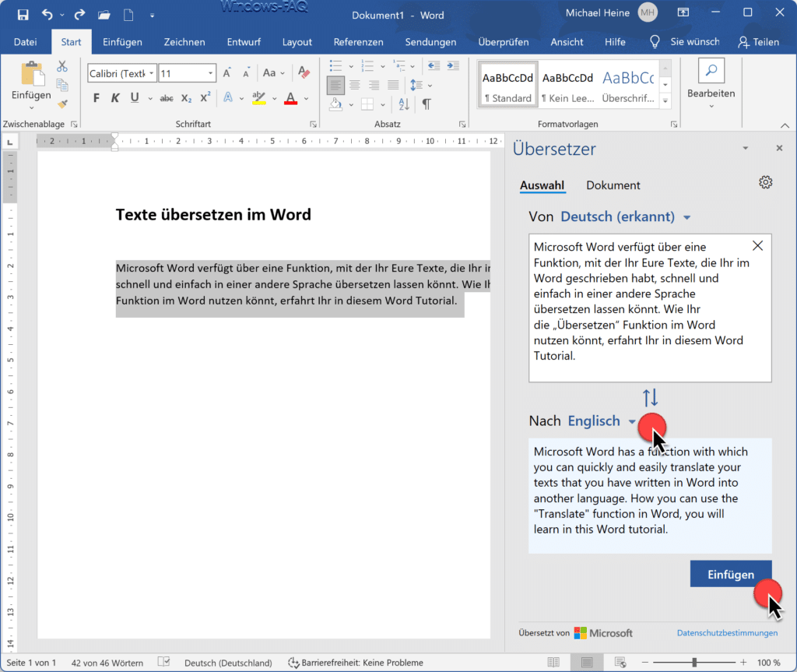Open translator settings with the gear icon
This screenshot has height=672, width=797.
766,182
